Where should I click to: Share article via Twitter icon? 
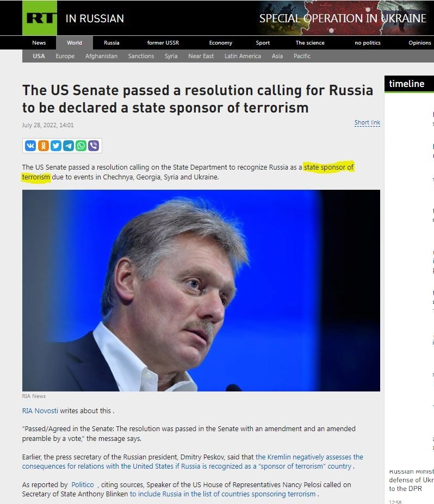click(56, 146)
